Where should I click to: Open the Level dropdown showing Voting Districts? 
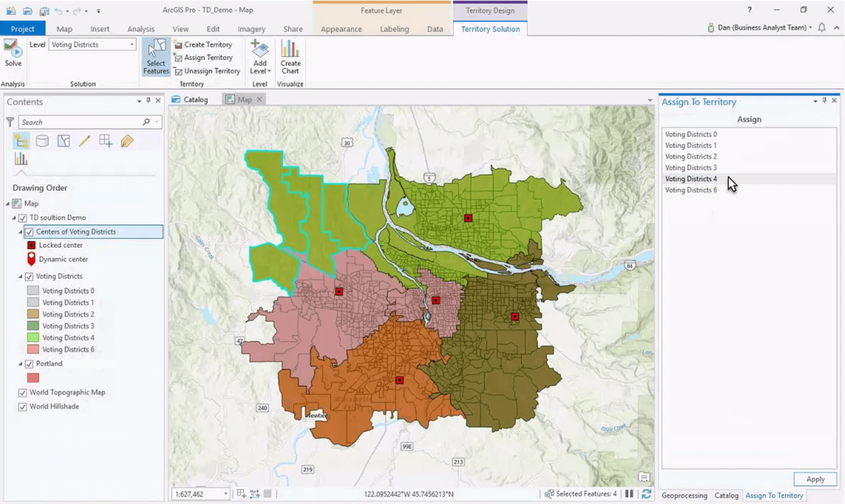click(132, 44)
